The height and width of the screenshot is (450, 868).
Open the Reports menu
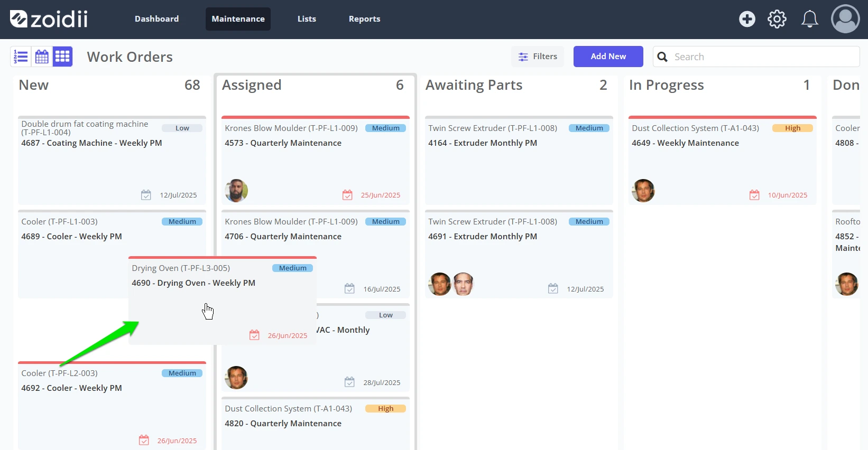click(x=364, y=19)
